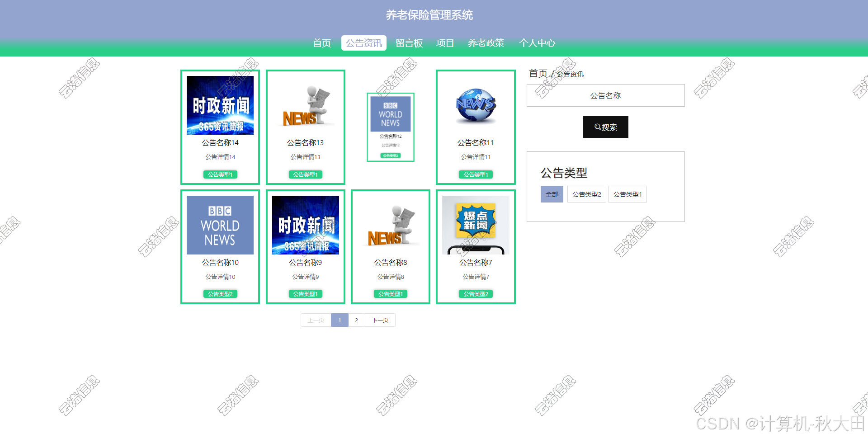Click the 公告类型1 tag under 公告名称9

click(x=306, y=294)
